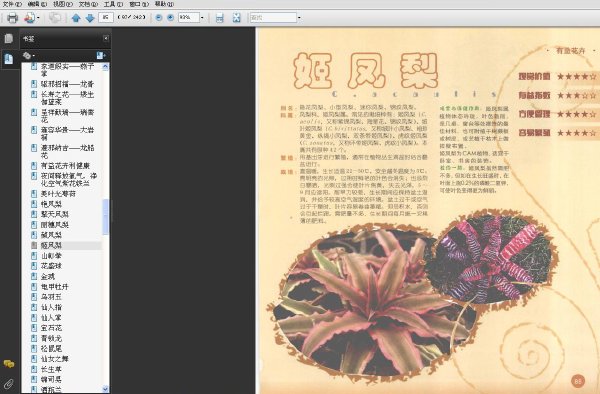This screenshot has height=394, width=600.
Task: Click page icon beside 仙人指 bookmark
Action: pos(34,307)
